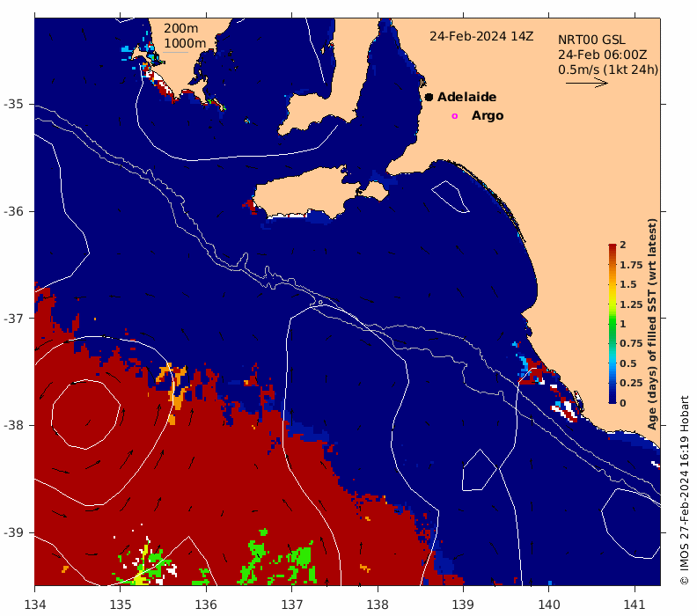This screenshot has width=697, height=616.
Task: Click the colorbar tick label 0.25
Action: [x=631, y=383]
